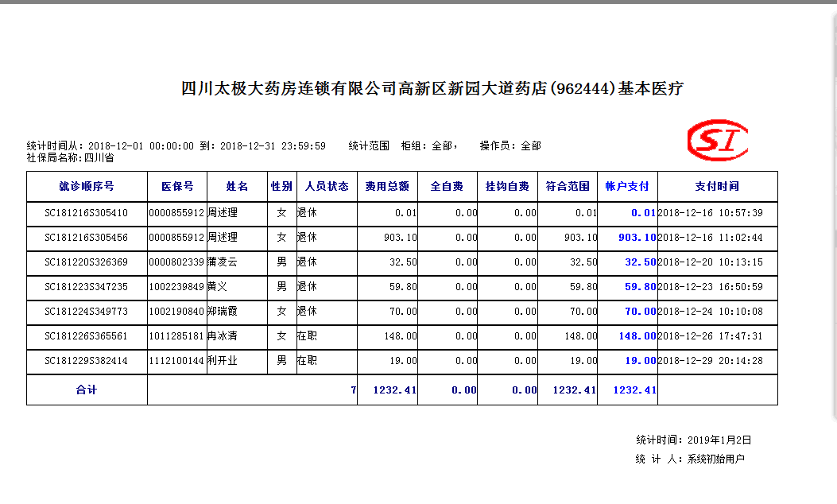
Task: Click the 操作员 全部 filter text
Action: click(510, 145)
